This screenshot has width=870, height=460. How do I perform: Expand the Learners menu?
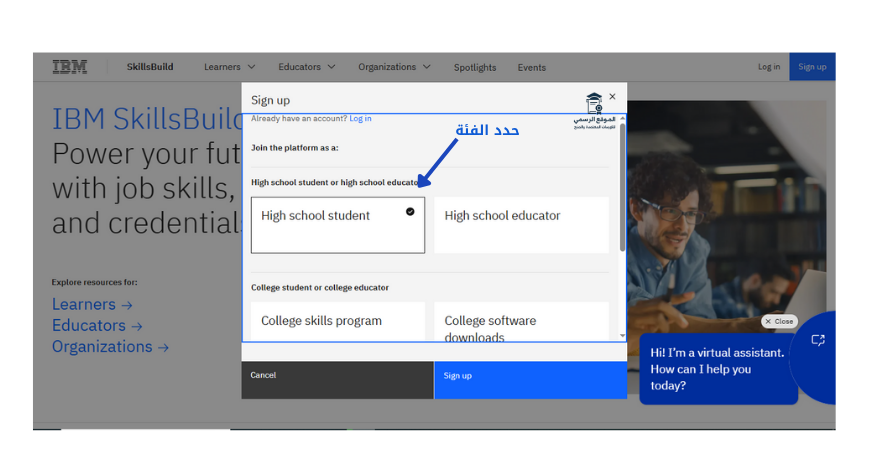(229, 67)
